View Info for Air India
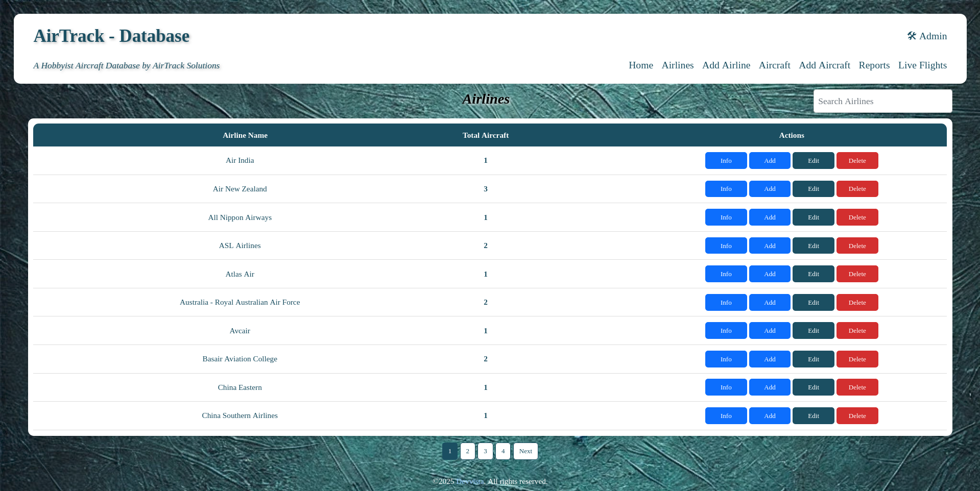The width and height of the screenshot is (980, 491). pyautogui.click(x=726, y=160)
